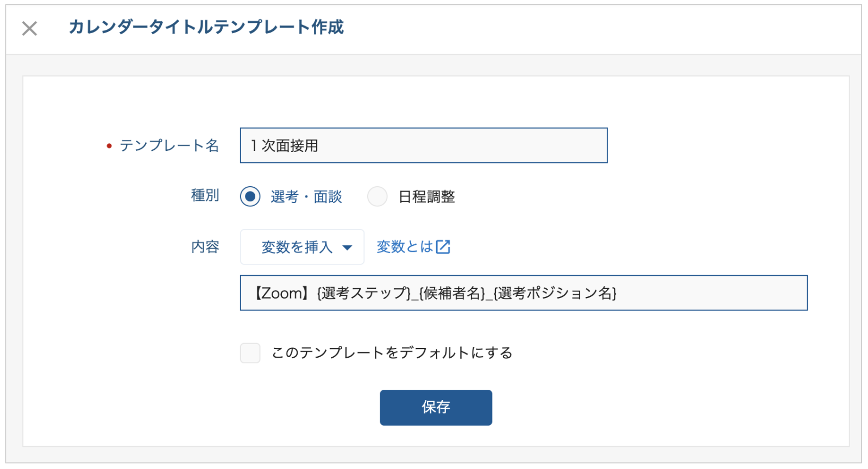Enable the default template checkbox
Image resolution: width=868 pixels, height=469 pixels.
(250, 353)
